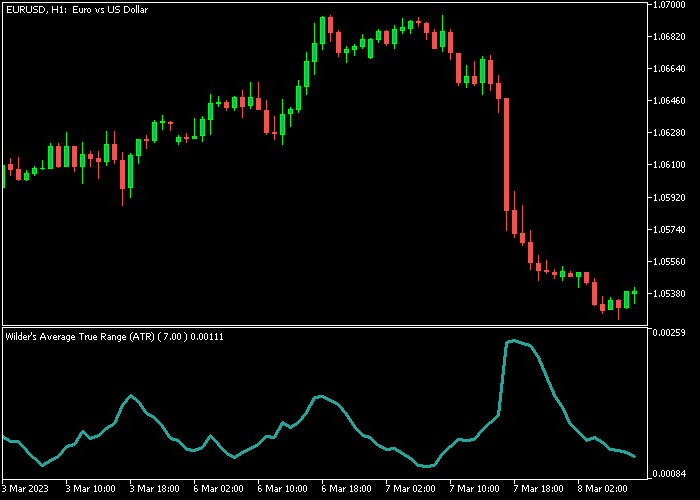This screenshot has height=500, width=700.
Task: Click price level 1.06100 on the scale
Action: [x=669, y=165]
